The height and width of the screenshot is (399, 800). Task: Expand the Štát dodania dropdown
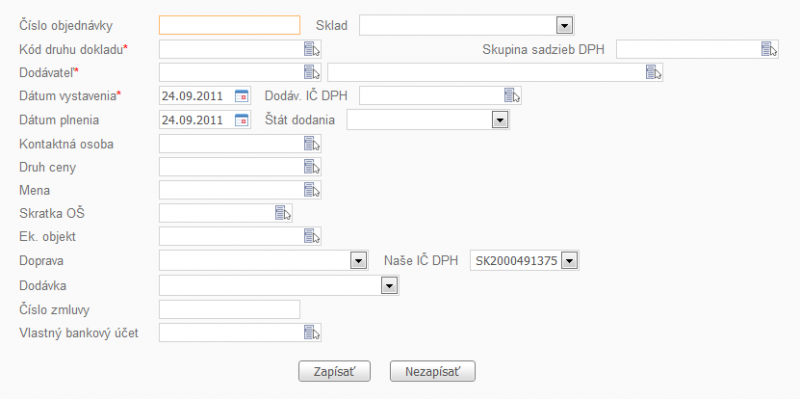[x=499, y=120]
